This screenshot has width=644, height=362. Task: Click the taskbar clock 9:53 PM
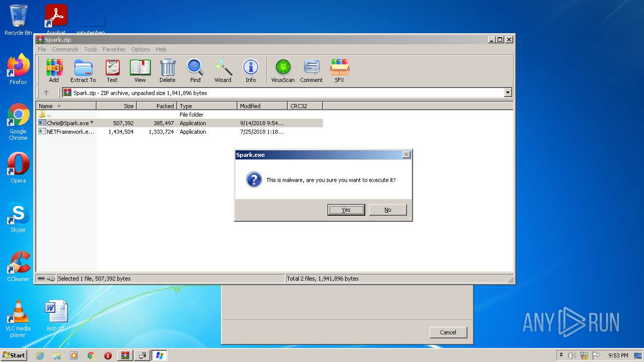[x=618, y=355]
